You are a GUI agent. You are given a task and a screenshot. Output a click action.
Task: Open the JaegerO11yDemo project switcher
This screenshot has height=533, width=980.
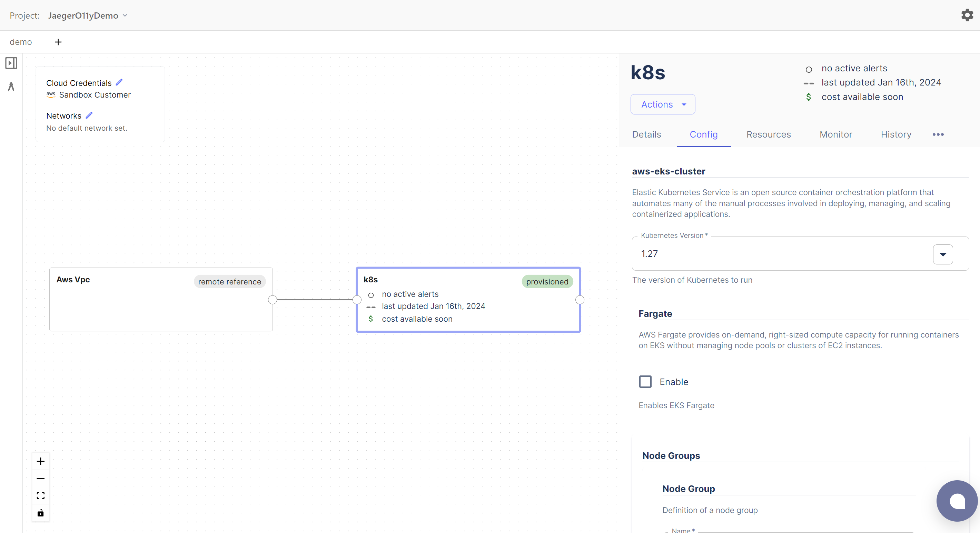[x=88, y=16]
